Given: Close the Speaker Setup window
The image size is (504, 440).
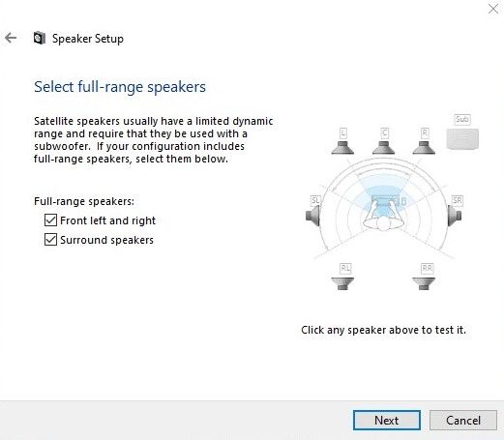Looking at the screenshot, I should point(493,9).
